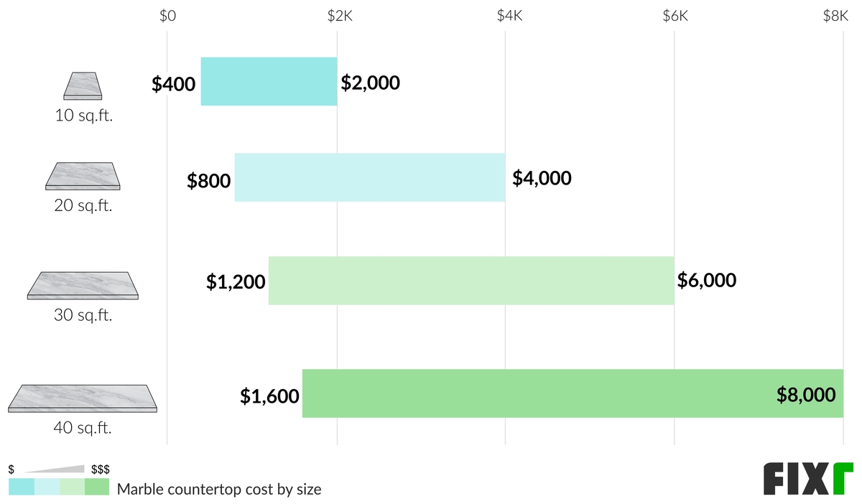The height and width of the screenshot is (504, 862).
Task: Select the 40 sq.ft. cost bar
Action: pos(573,393)
